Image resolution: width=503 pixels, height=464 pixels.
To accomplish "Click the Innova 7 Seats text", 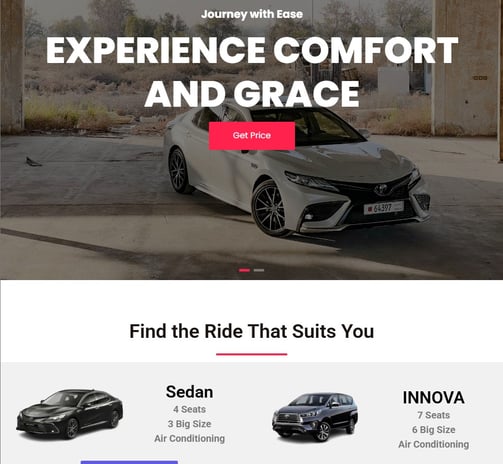I will (433, 415).
